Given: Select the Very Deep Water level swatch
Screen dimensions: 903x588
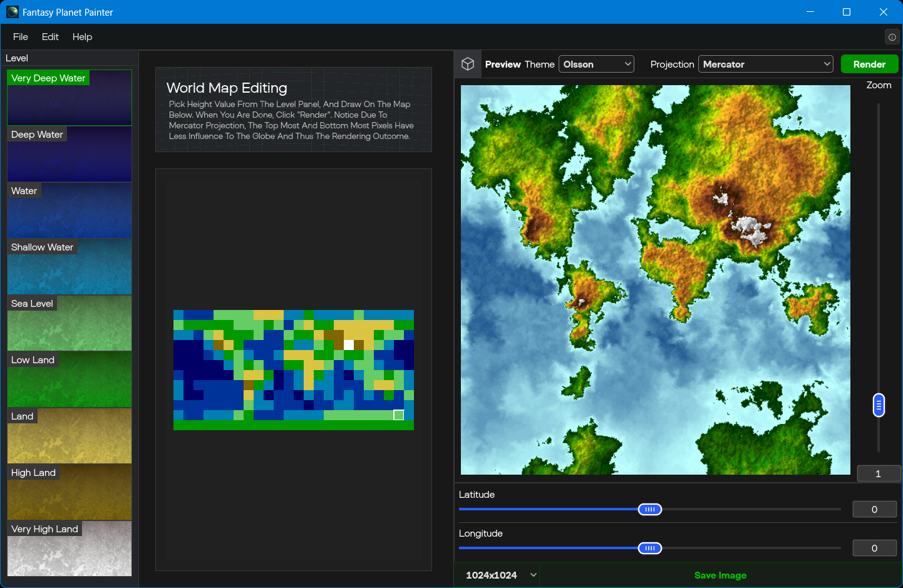Looking at the screenshot, I should tap(70, 98).
